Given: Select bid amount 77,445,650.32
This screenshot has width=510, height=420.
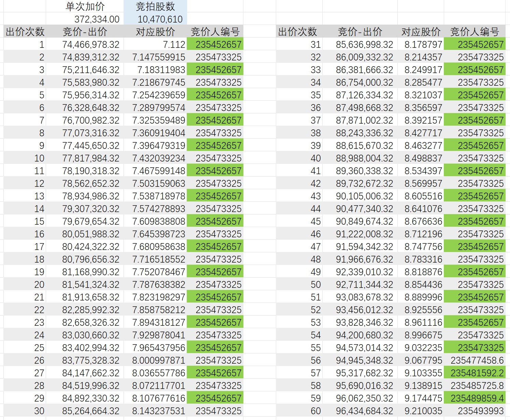Looking at the screenshot, I should 85,145.
